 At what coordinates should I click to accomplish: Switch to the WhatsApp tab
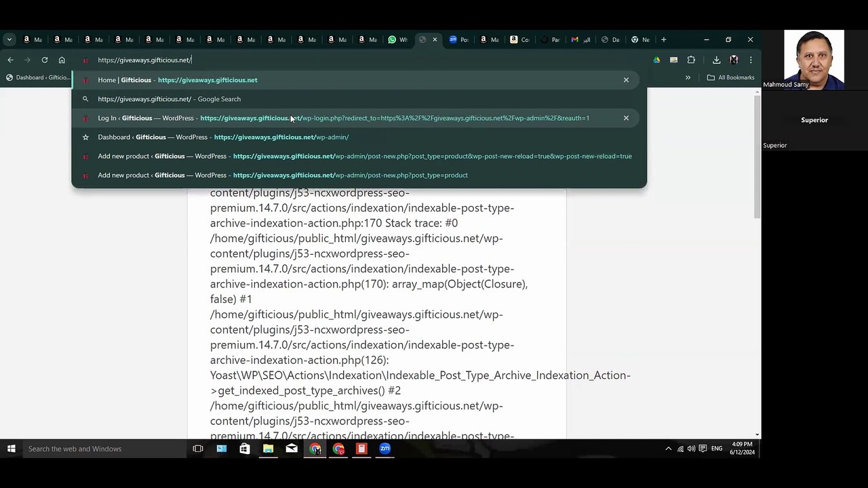click(398, 39)
